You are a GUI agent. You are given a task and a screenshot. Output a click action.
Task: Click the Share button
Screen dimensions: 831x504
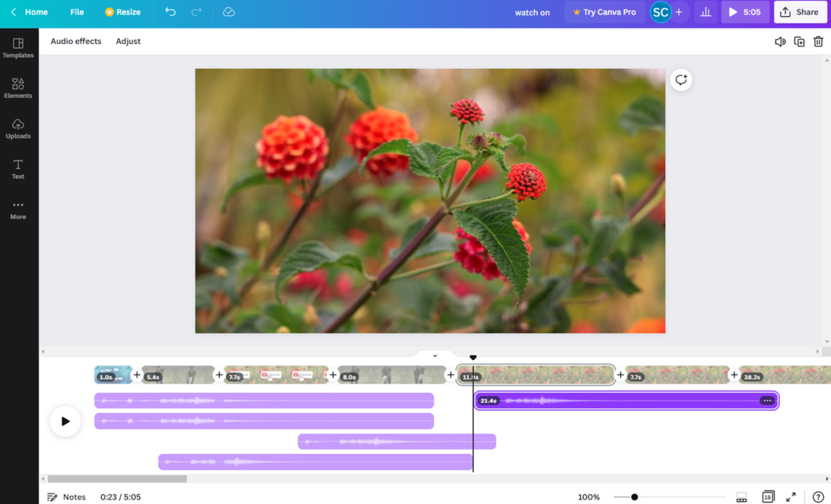coord(800,12)
